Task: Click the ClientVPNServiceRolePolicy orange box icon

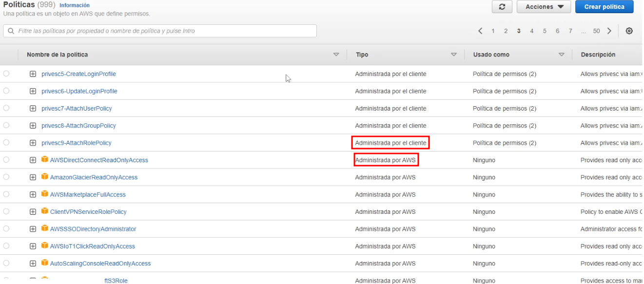Action: pyautogui.click(x=45, y=211)
